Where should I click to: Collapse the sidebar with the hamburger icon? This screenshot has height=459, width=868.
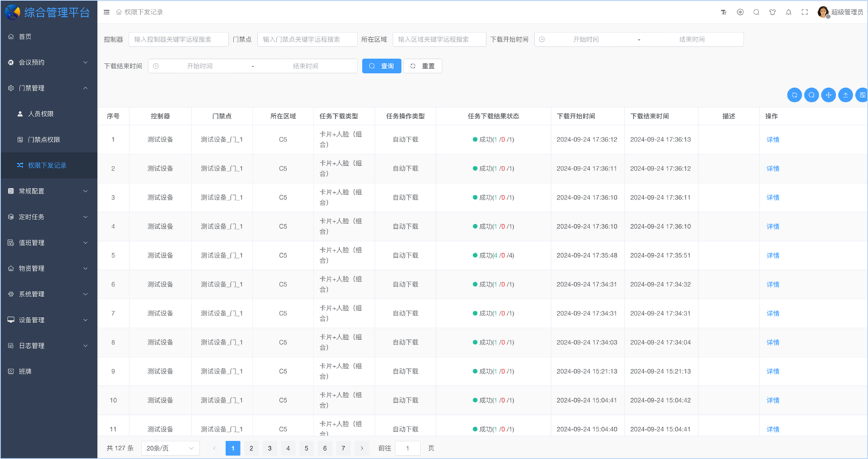coord(106,12)
